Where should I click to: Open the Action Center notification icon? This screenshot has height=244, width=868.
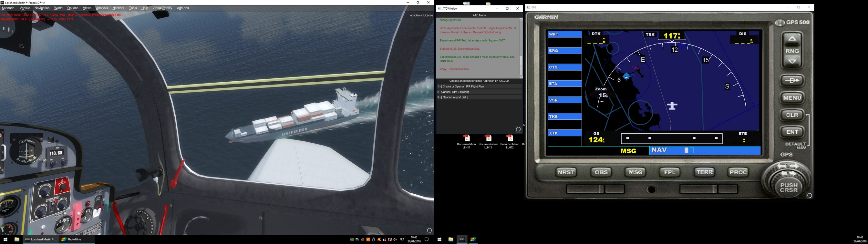click(426, 239)
